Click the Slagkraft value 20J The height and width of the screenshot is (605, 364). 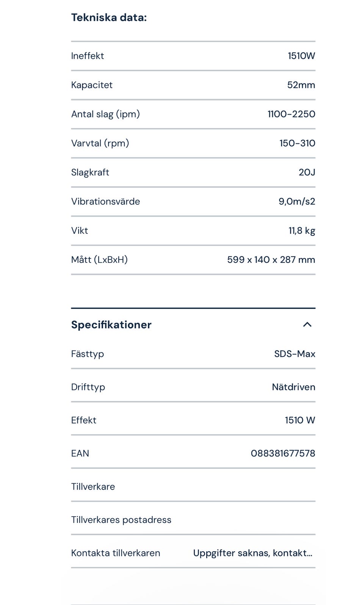pyautogui.click(x=307, y=172)
